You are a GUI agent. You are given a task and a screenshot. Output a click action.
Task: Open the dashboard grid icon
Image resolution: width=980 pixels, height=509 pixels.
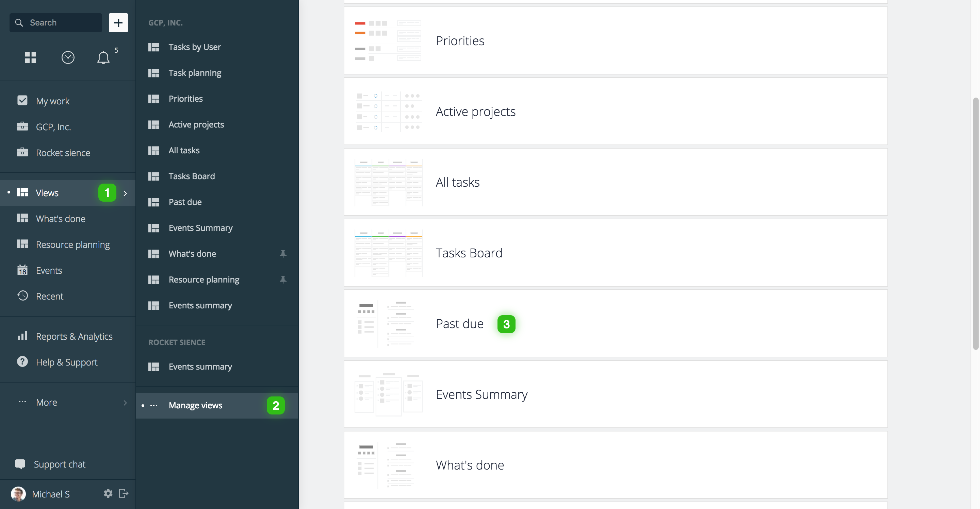pyautogui.click(x=30, y=57)
